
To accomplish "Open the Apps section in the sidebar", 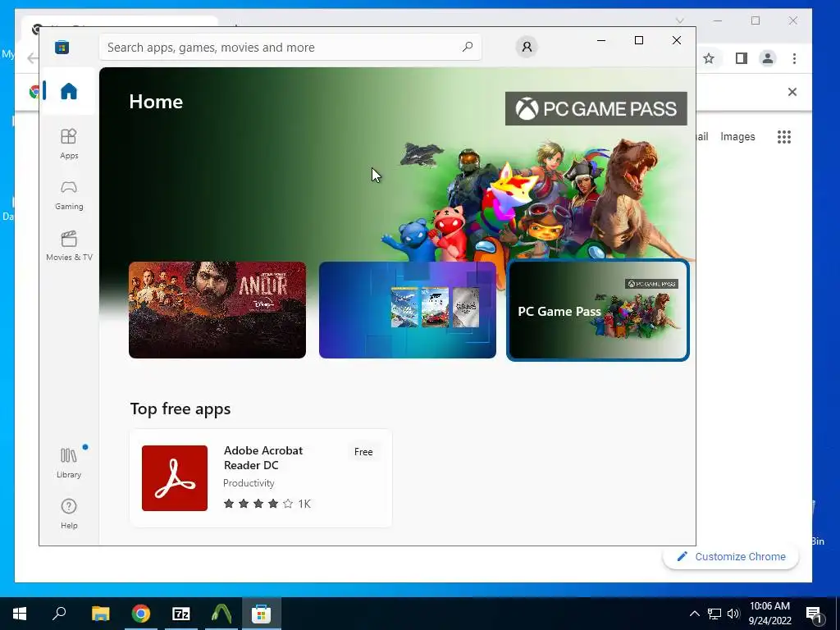I will (69, 144).
